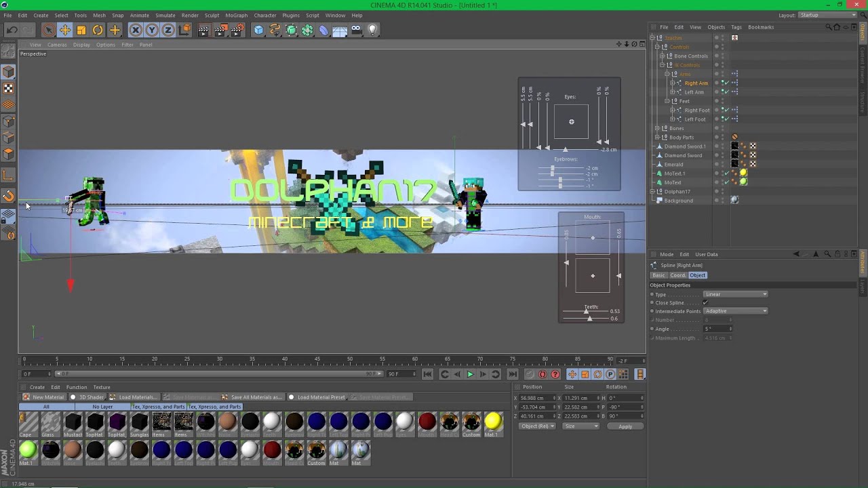Open the Simulate menu
Screen dimensions: 868x488
165,15
